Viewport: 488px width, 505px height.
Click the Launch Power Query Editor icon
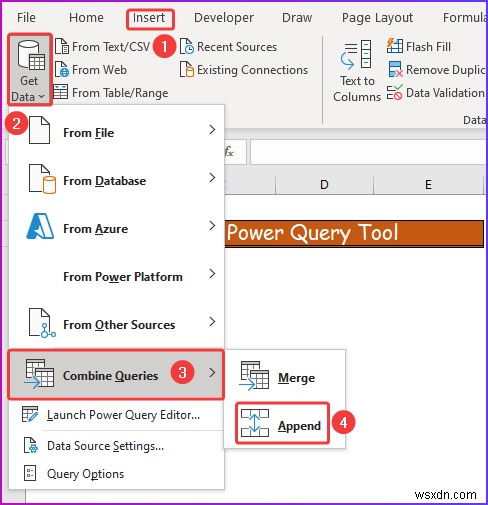[x=30, y=414]
